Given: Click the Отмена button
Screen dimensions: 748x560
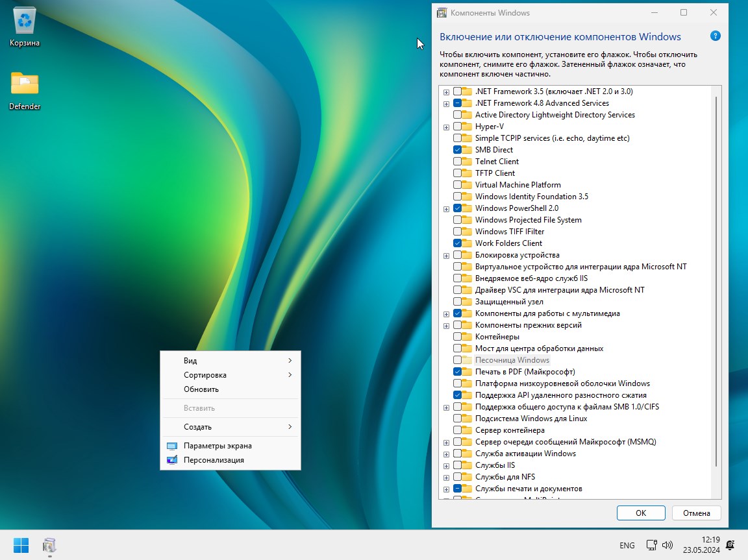Looking at the screenshot, I should click(x=696, y=513).
